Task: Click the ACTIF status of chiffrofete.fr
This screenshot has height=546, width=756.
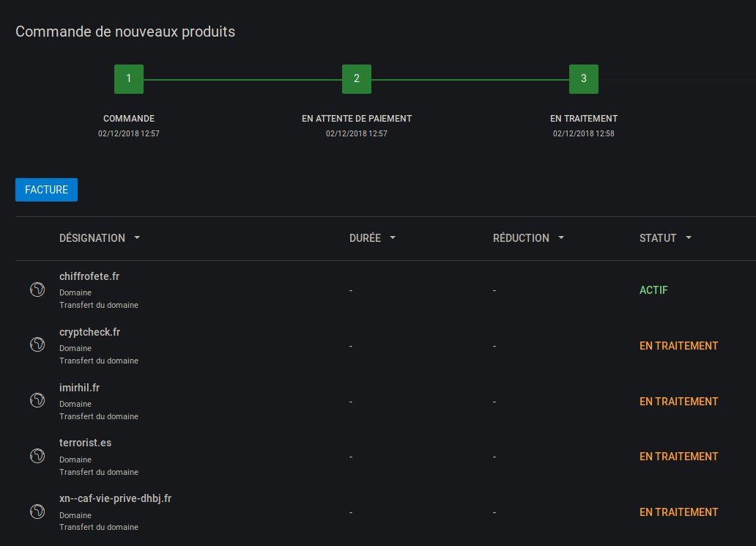Action: pos(653,290)
